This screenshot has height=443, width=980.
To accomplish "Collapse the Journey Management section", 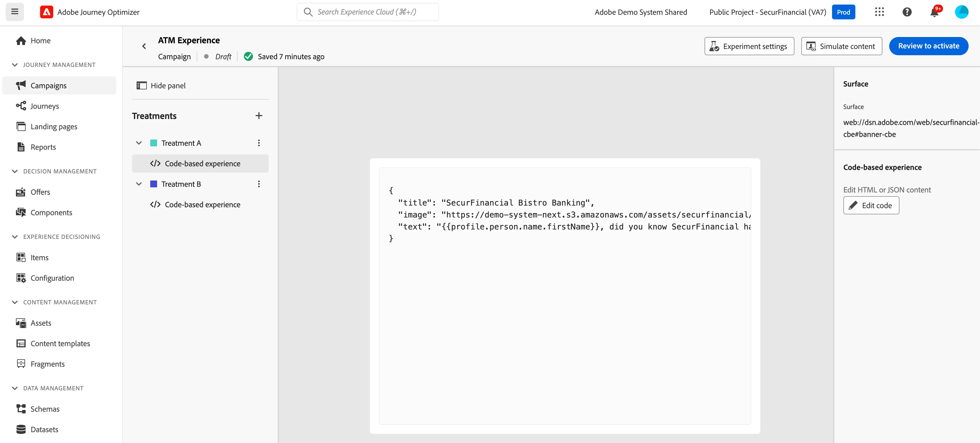I will coord(15,65).
